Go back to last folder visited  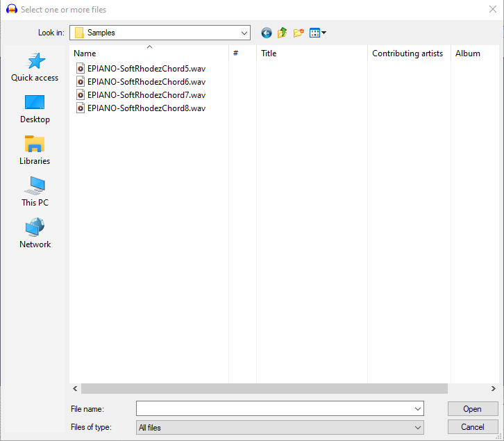point(266,33)
